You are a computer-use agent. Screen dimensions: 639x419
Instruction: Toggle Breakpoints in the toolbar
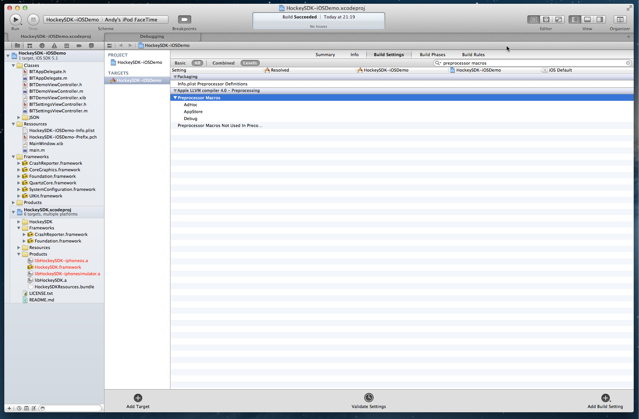[184, 19]
